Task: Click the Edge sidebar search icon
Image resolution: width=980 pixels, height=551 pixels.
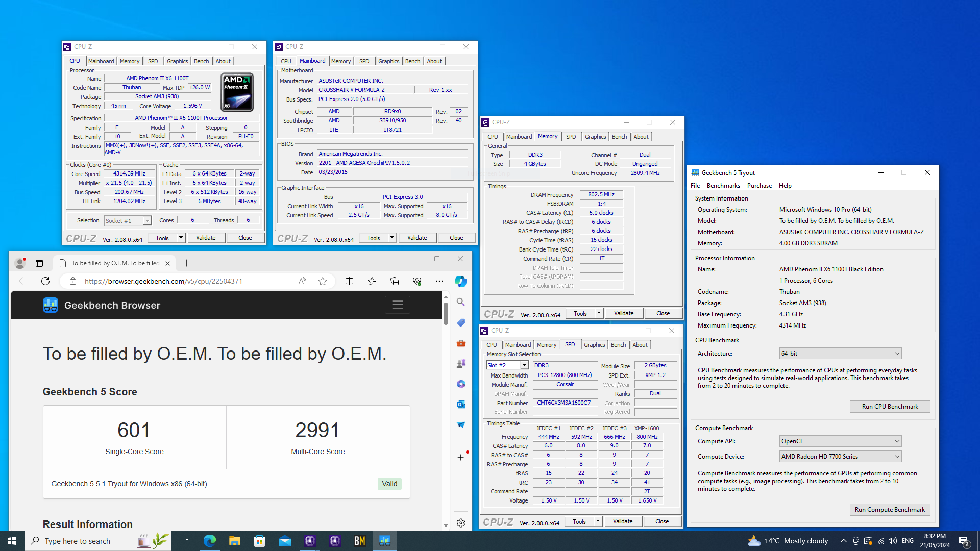Action: (461, 303)
